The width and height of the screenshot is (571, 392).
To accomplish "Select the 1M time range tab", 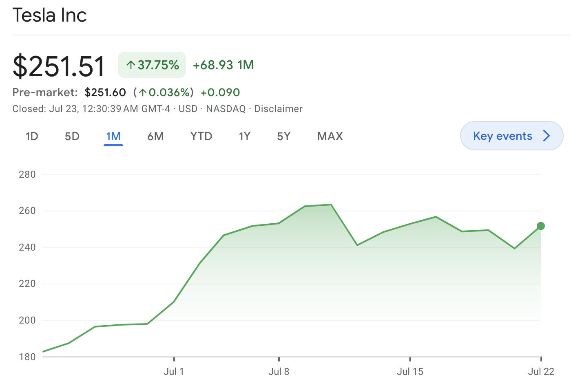I will pyautogui.click(x=113, y=137).
